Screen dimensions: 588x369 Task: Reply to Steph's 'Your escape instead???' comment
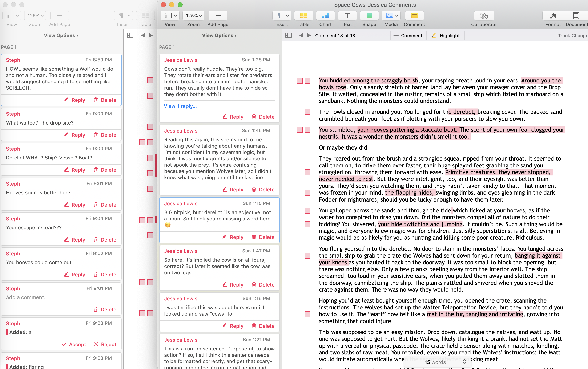pos(75,240)
